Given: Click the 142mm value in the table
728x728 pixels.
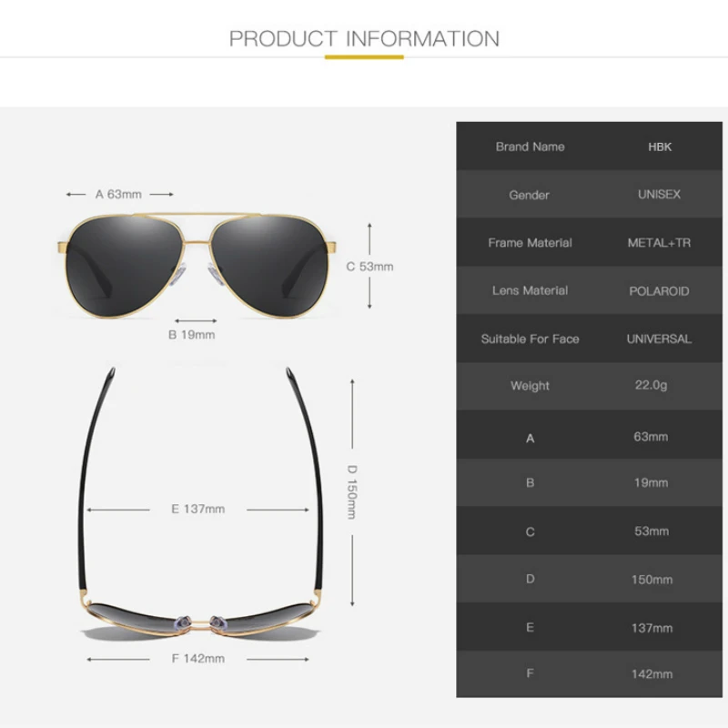Looking at the screenshot, I should pos(652,674).
